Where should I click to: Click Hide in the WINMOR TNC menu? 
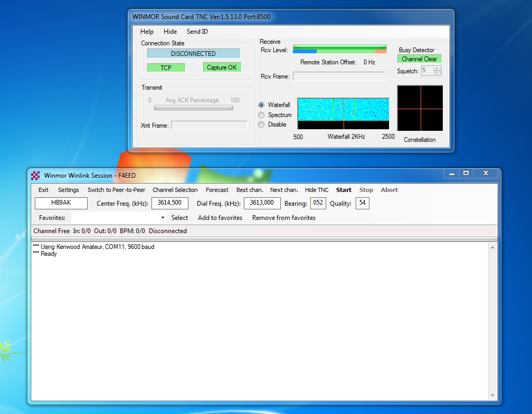[x=170, y=32]
